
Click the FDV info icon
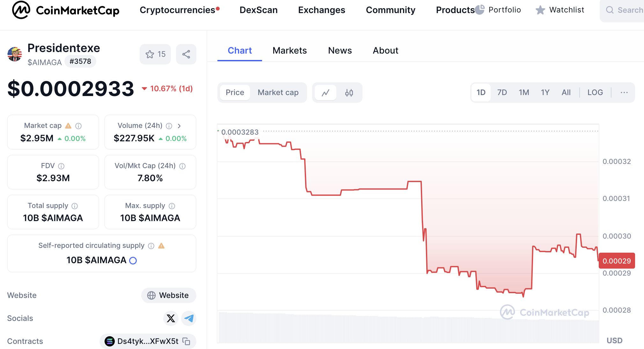pos(61,166)
